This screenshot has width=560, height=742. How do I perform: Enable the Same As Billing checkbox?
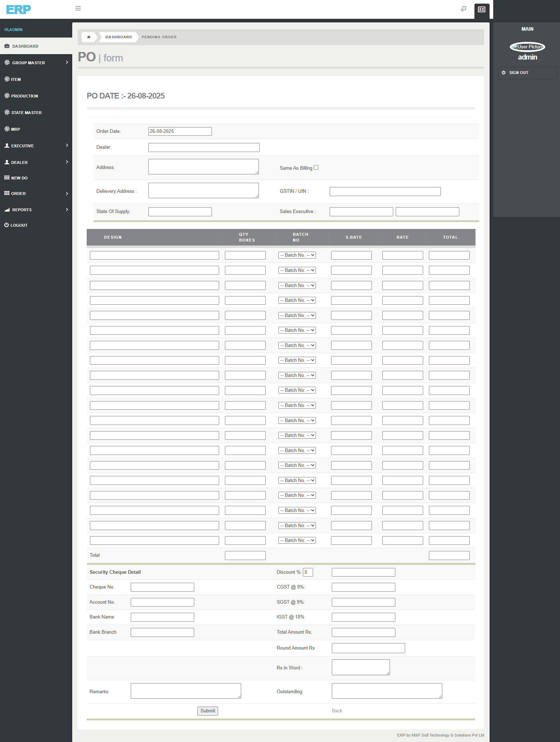(x=316, y=168)
